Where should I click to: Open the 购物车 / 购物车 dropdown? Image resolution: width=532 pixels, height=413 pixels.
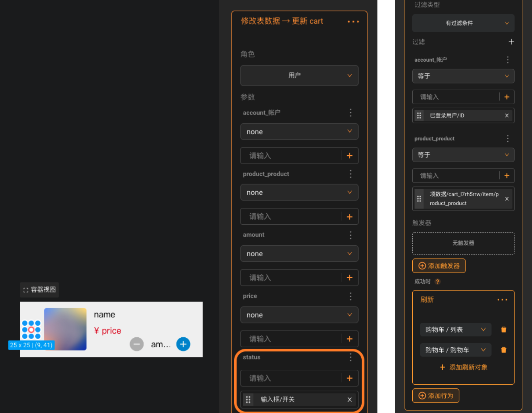click(456, 350)
